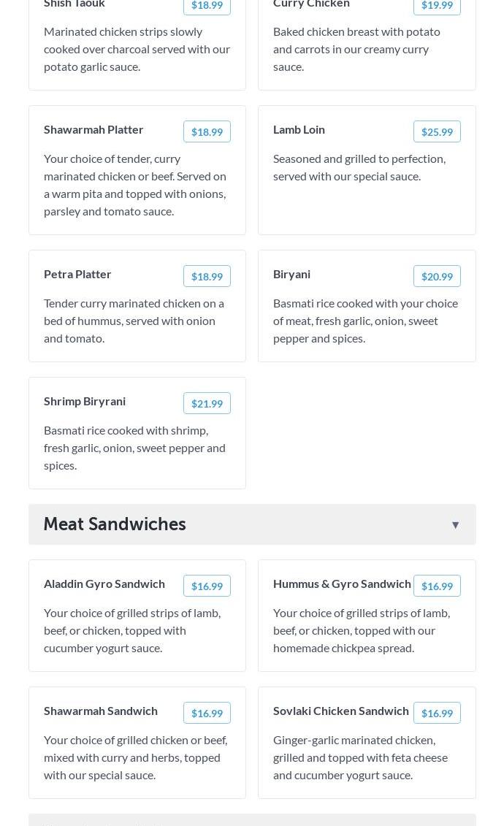Select the Shawarmah Platter $18.99 price button
This screenshot has height=826, width=504.
coord(207,131)
